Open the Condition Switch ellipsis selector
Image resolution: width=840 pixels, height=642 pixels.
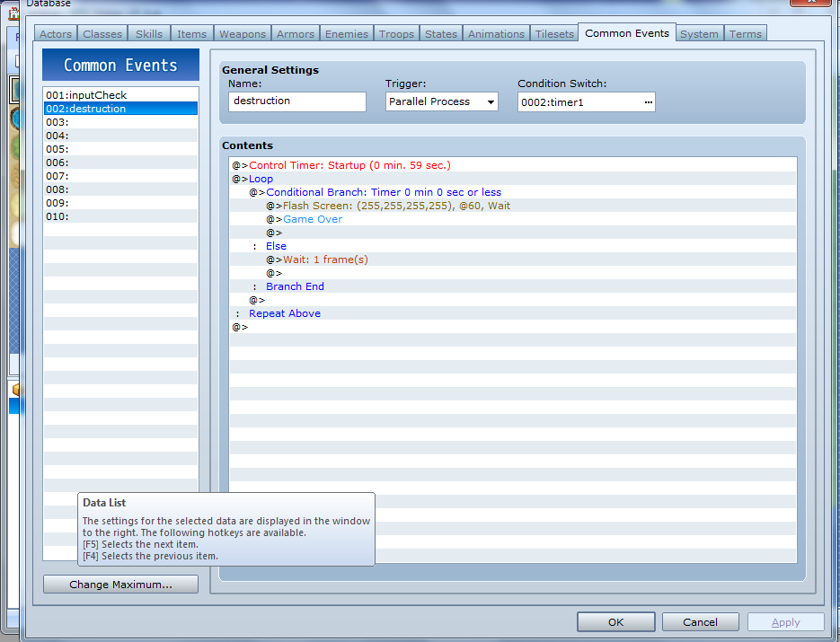tap(648, 102)
